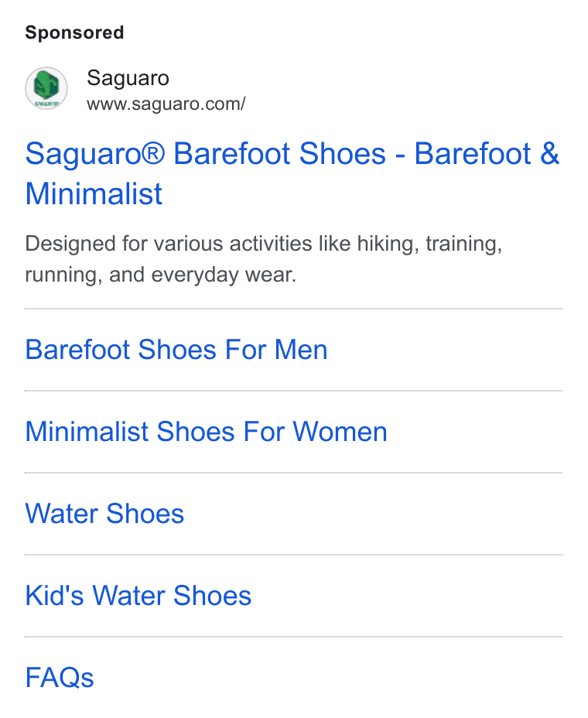Select the Saguaro advertiser name
This screenshot has width=588, height=718.
pos(128,78)
